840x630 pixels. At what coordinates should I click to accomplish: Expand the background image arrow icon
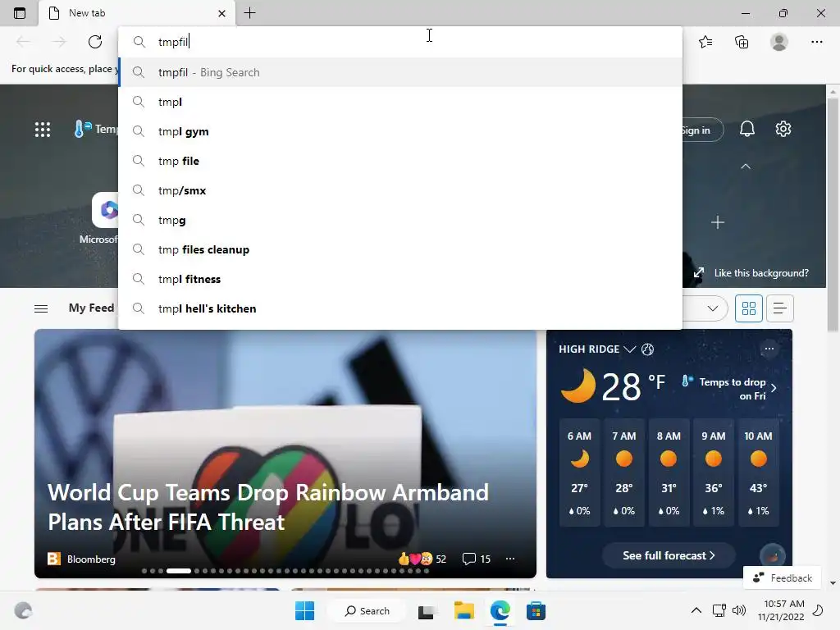tap(699, 273)
